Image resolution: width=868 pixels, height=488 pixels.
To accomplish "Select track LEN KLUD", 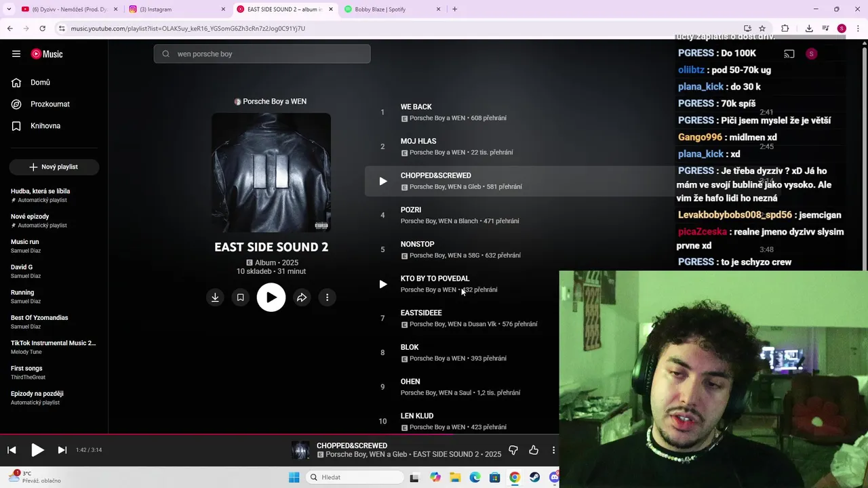I will coord(417,416).
